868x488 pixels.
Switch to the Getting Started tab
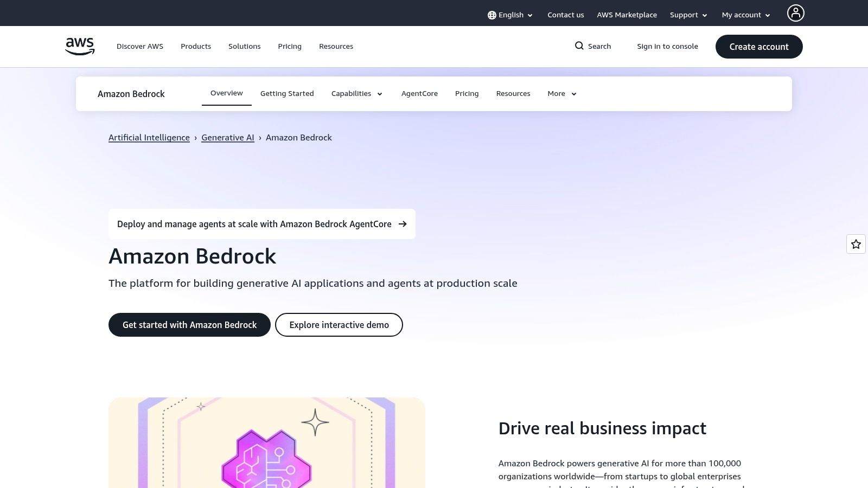[287, 93]
